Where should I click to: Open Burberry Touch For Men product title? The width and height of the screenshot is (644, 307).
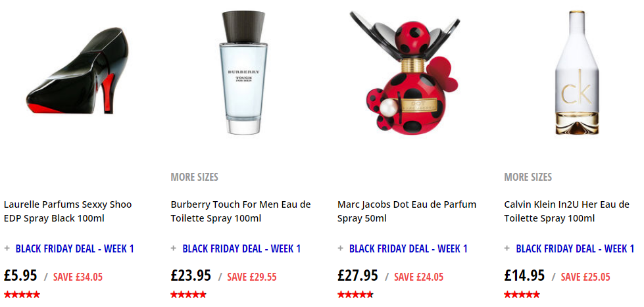pyautogui.click(x=241, y=212)
